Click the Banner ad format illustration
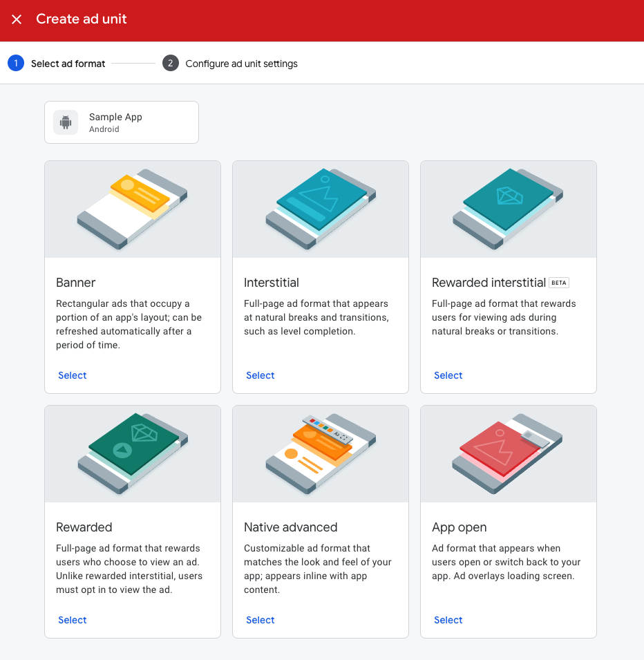This screenshot has height=660, width=644. pyautogui.click(x=132, y=209)
